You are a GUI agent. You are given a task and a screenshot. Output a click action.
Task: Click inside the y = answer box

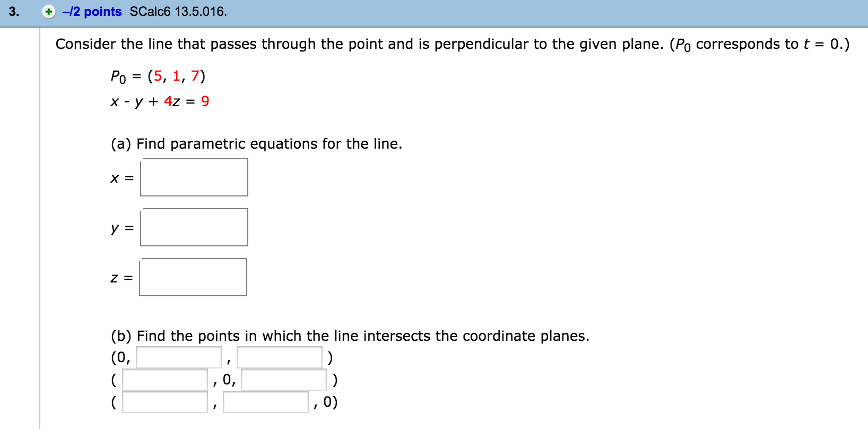[x=194, y=227]
